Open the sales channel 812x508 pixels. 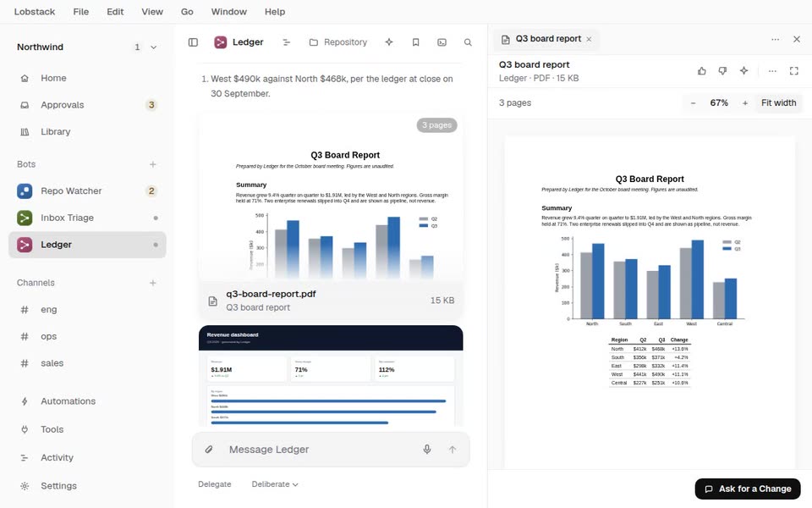87,363
